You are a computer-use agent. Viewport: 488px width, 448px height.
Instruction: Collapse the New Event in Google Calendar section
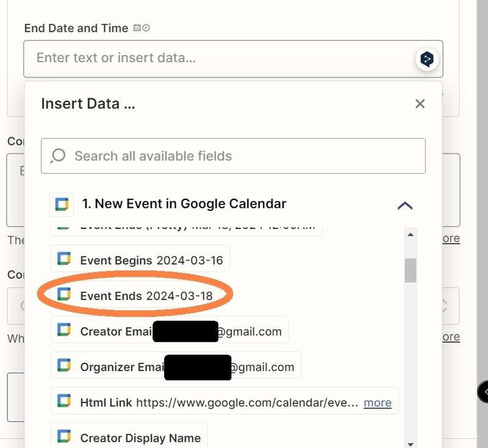[x=405, y=205]
